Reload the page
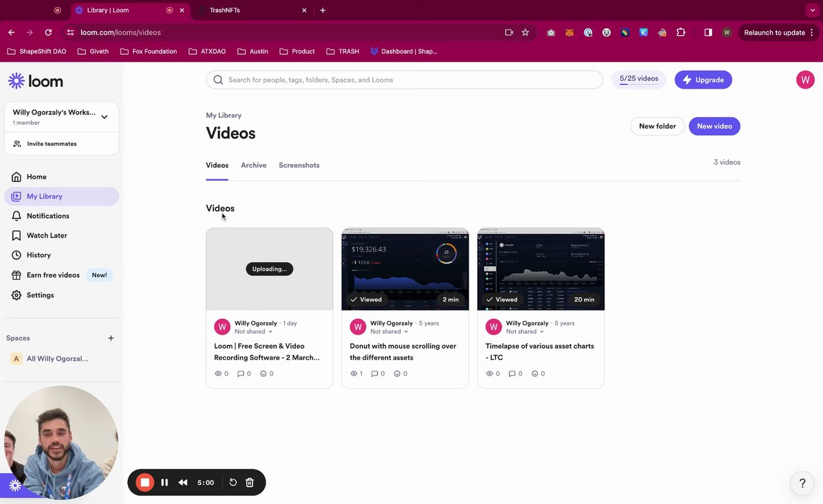 click(x=48, y=32)
